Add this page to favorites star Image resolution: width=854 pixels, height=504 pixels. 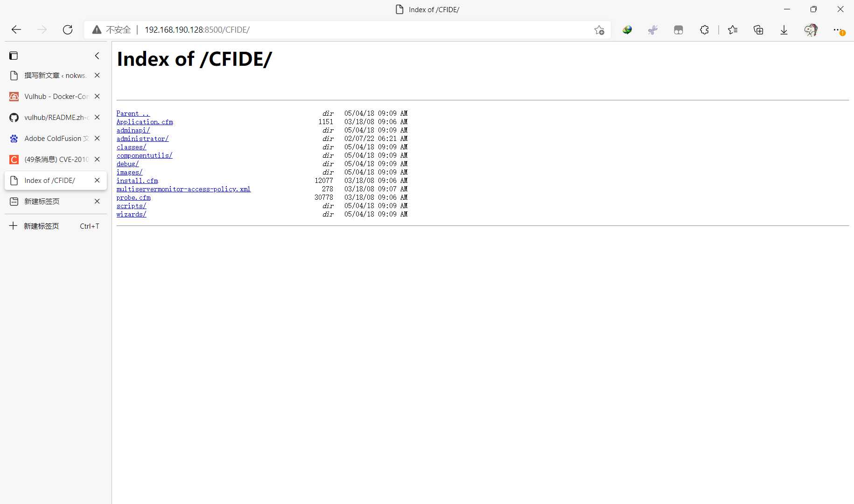[599, 30]
